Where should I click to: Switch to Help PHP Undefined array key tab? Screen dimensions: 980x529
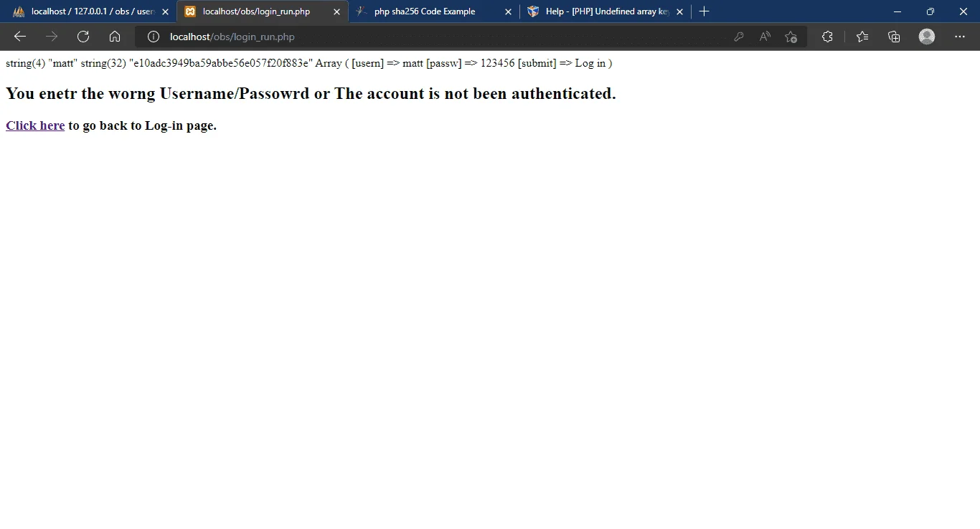click(x=606, y=11)
